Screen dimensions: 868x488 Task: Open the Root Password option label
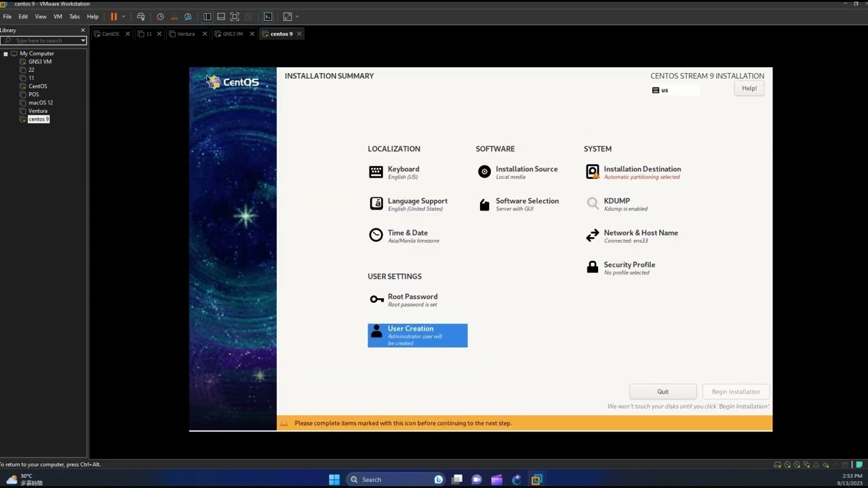click(412, 297)
